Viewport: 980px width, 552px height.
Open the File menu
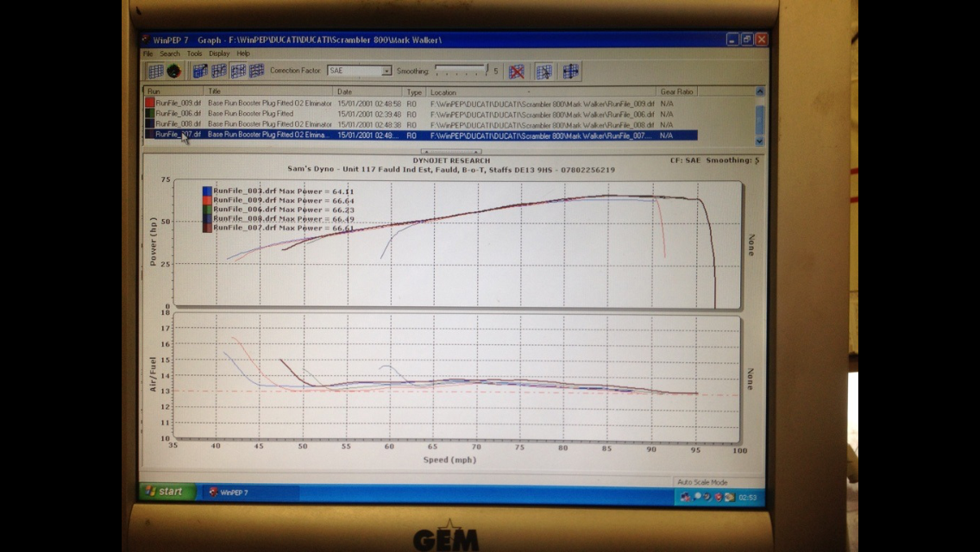click(x=148, y=53)
